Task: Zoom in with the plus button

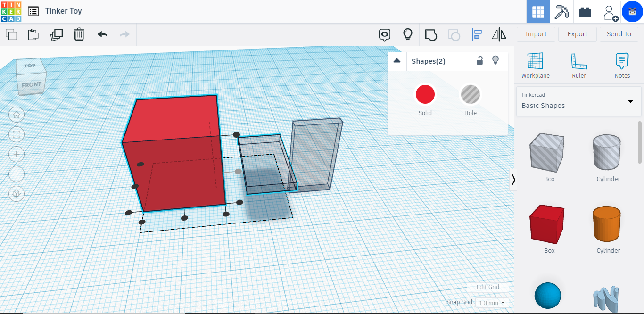Action: pyautogui.click(x=17, y=154)
